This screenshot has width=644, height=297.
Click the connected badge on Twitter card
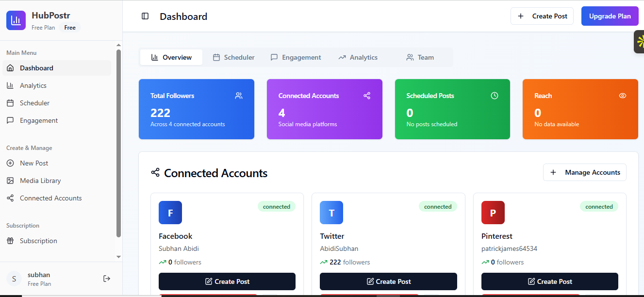438,207
